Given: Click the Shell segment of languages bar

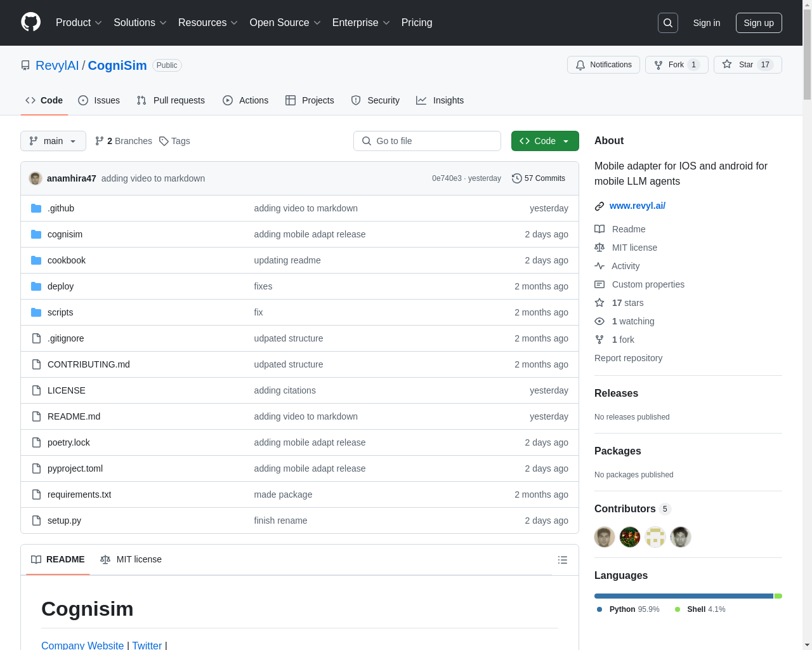Looking at the screenshot, I should click(x=778, y=596).
